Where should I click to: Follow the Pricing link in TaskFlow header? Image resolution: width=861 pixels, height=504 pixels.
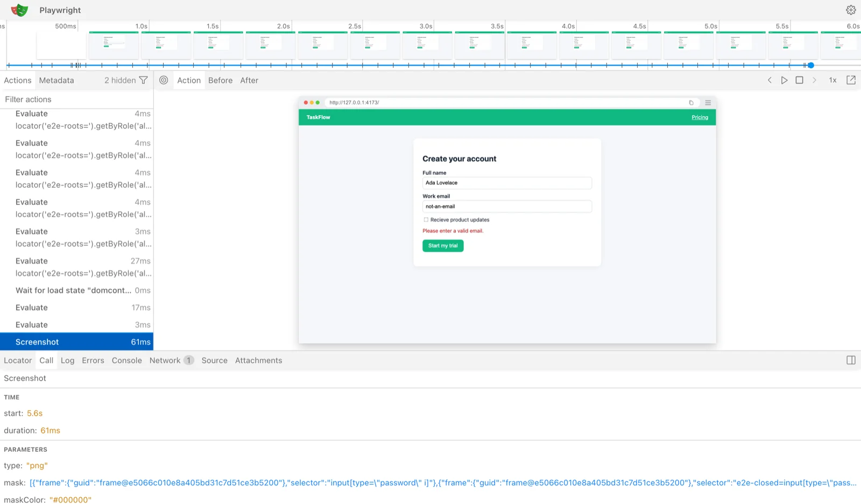point(700,117)
